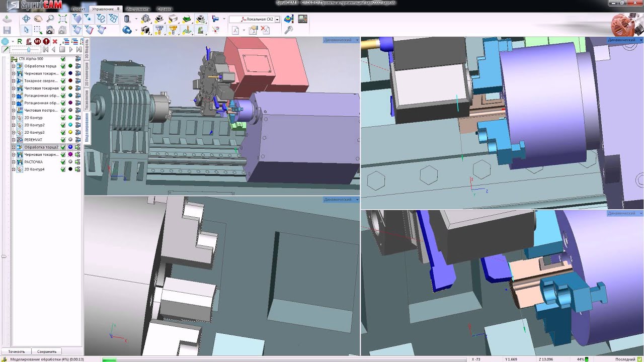Click the orange drill tool icon
The image size is (644, 362).
[x=173, y=30]
